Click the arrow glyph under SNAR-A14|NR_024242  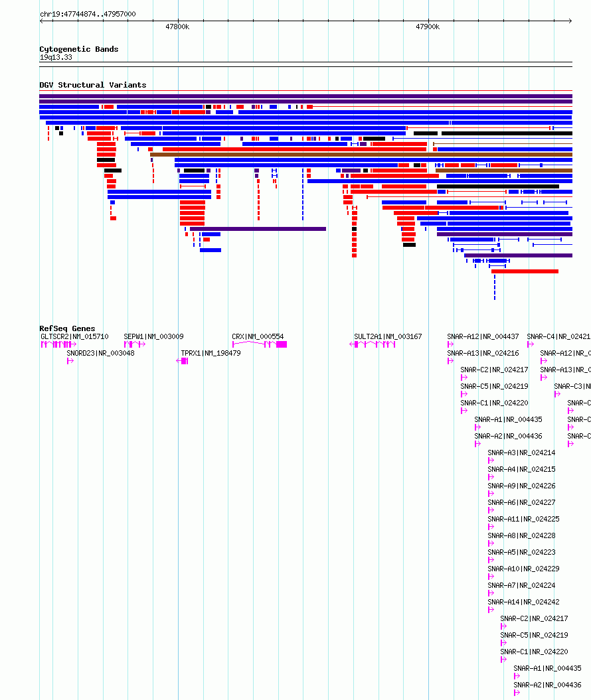[491, 610]
